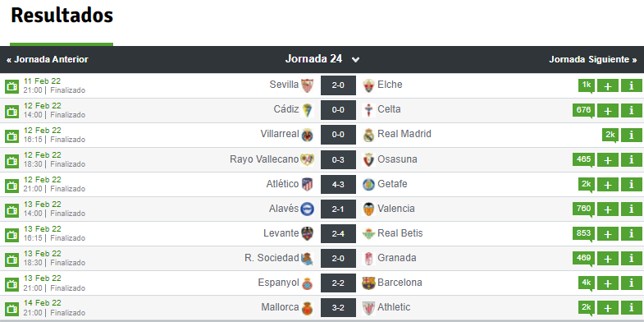The image size is (644, 322).
Task: Open the 4-3 score of Atlético vs Getafe
Action: point(338,184)
